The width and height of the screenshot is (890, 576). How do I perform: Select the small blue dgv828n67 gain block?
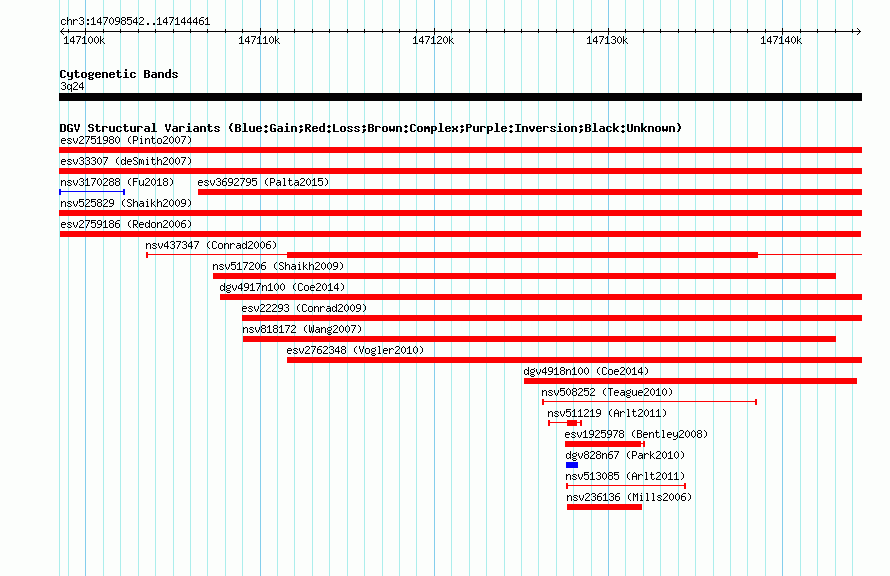[572, 465]
